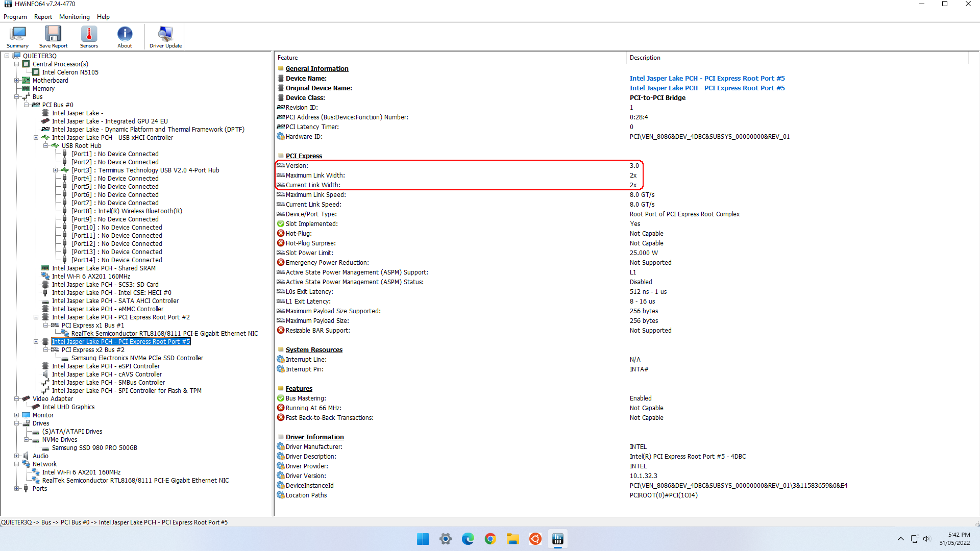Open the Windows Start button
Screen dimensions: 980x551
[423, 539]
